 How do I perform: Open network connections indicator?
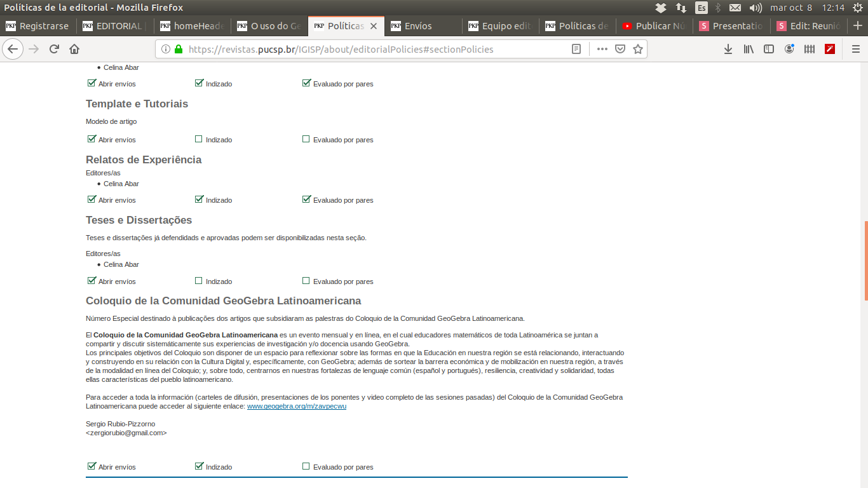click(681, 8)
